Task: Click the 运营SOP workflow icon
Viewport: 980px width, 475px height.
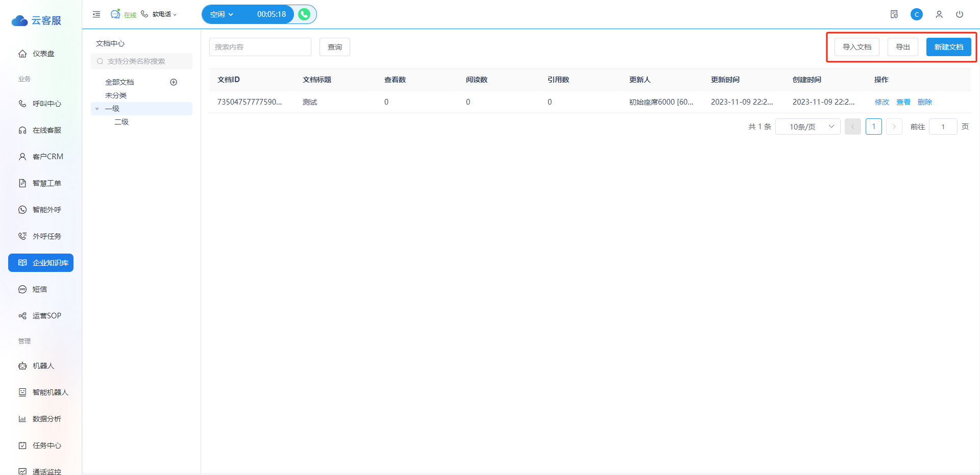Action: [22, 316]
